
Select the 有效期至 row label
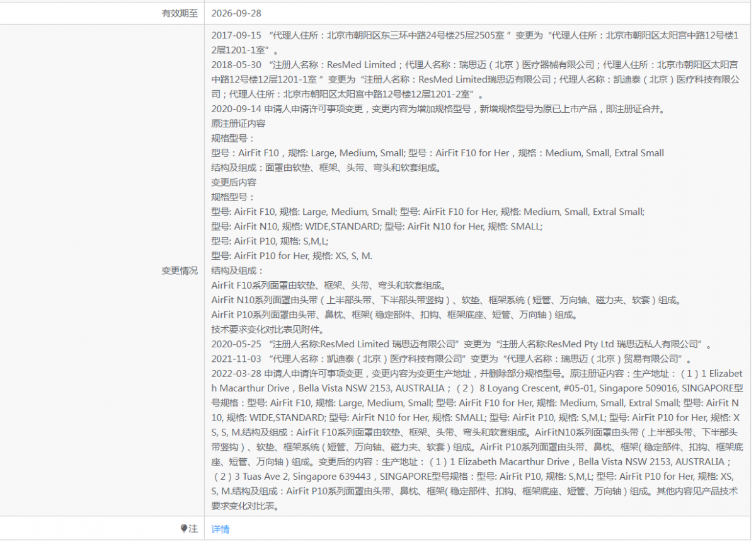pos(180,13)
